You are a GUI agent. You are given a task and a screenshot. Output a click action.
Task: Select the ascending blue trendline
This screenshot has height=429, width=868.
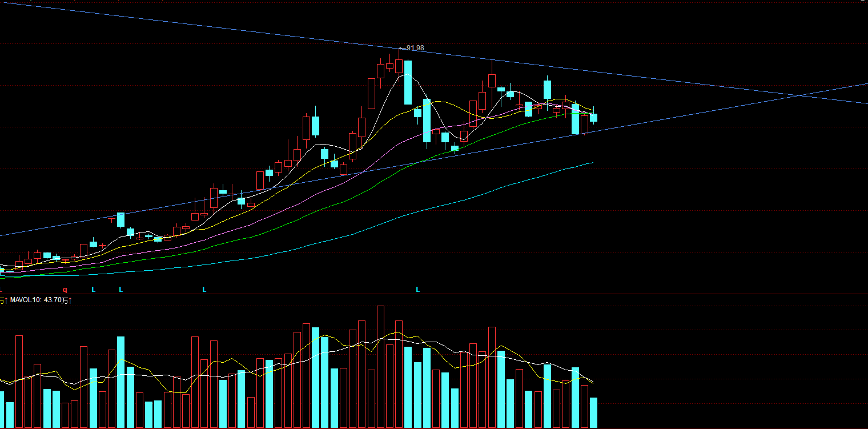434,159
